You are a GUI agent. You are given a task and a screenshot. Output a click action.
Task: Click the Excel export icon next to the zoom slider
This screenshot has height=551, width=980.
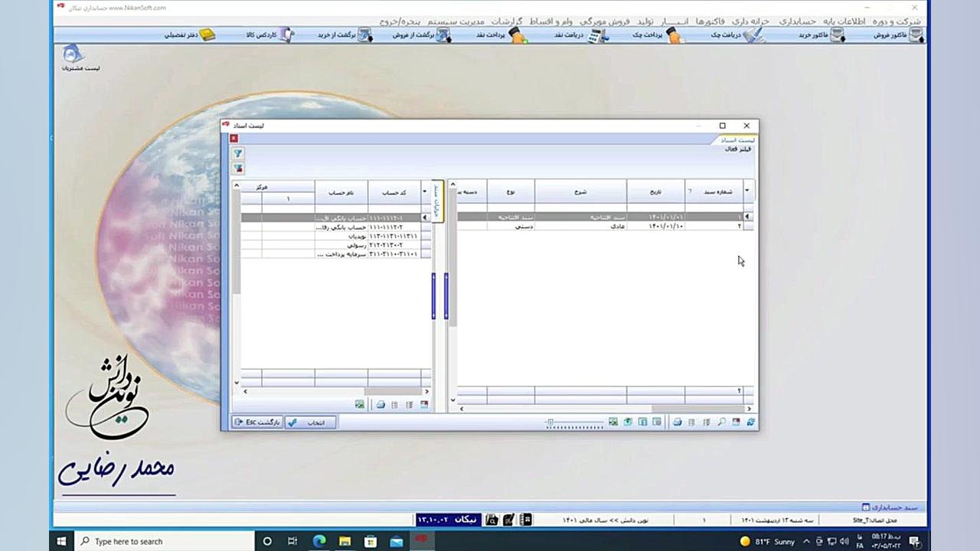click(x=613, y=422)
